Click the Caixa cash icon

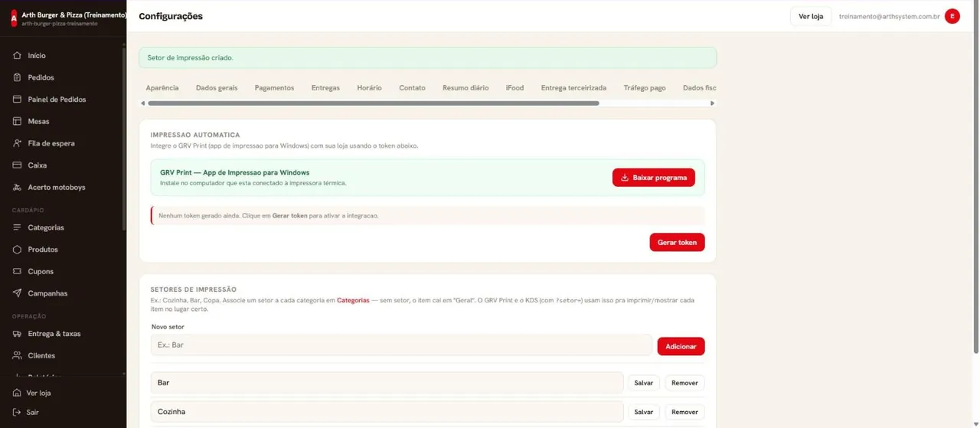[x=17, y=165]
